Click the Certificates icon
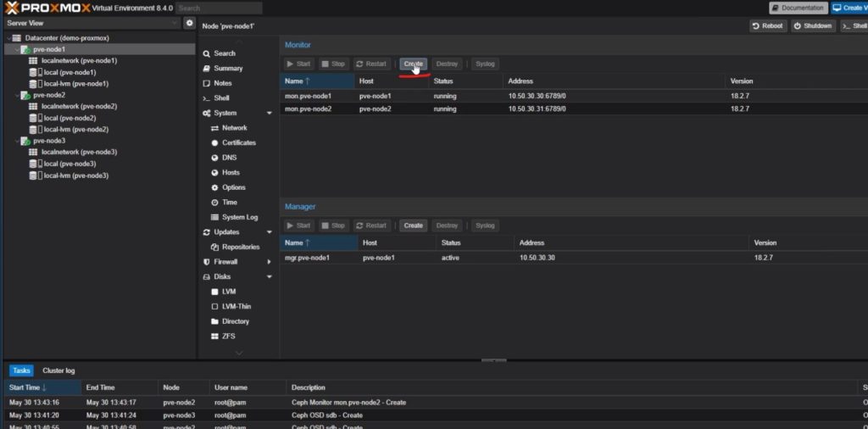The height and width of the screenshot is (429, 868). pyautogui.click(x=214, y=142)
